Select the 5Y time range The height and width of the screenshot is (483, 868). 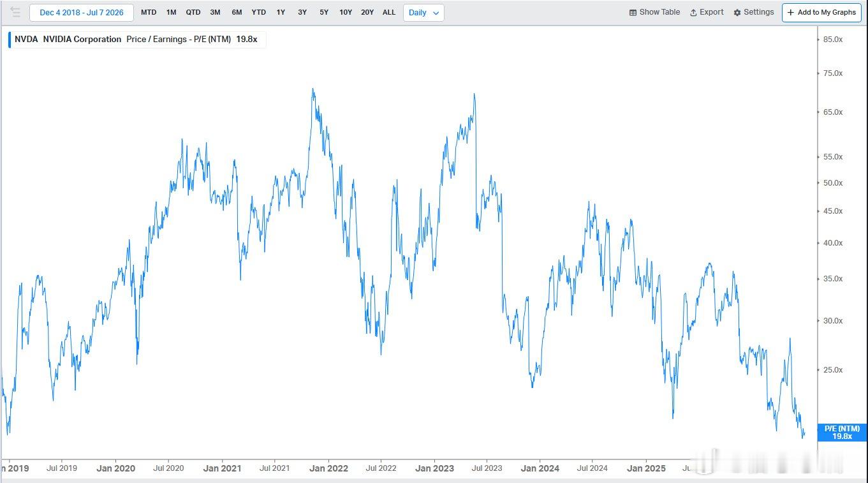324,13
